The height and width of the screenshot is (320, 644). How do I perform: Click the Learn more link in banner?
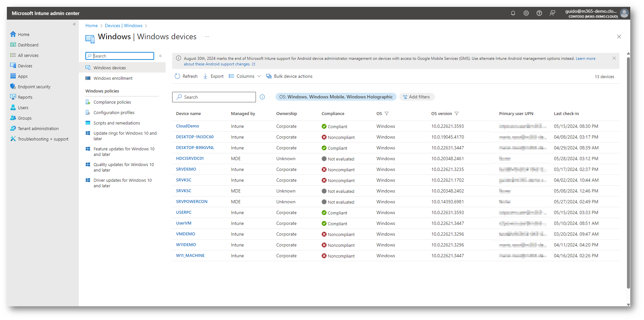click(x=585, y=59)
